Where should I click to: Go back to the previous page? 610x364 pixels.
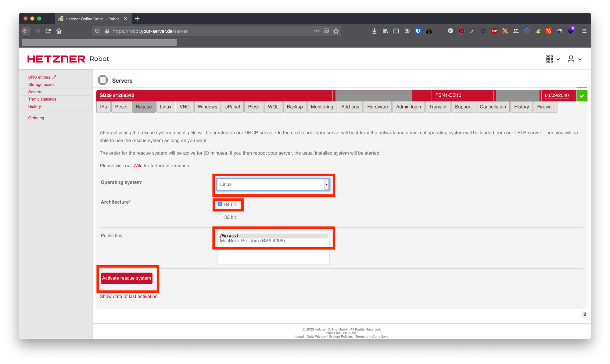[26, 31]
